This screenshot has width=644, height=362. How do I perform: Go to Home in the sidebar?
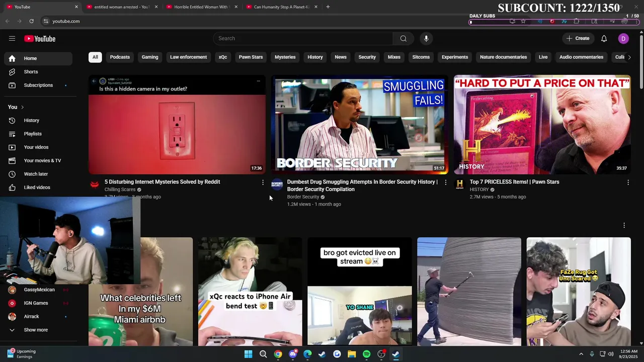(x=38, y=58)
